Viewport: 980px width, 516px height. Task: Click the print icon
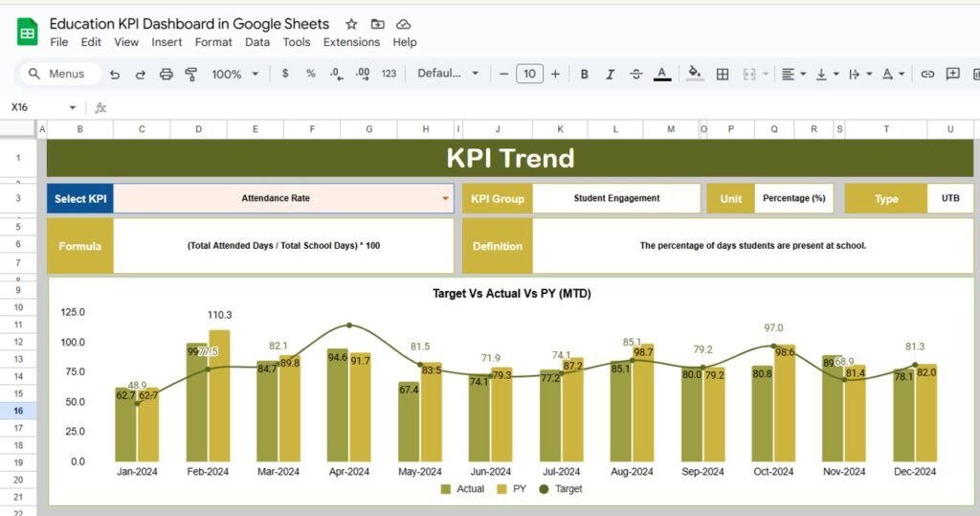166,74
